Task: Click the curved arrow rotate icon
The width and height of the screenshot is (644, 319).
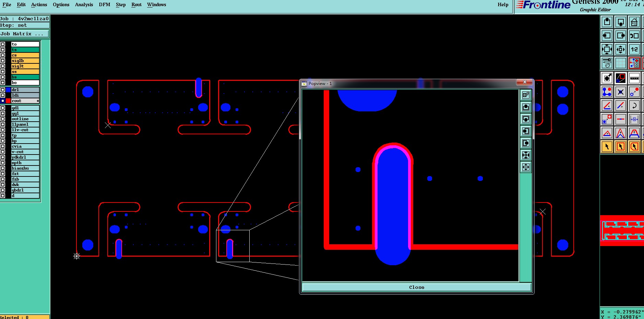Action: click(634, 106)
